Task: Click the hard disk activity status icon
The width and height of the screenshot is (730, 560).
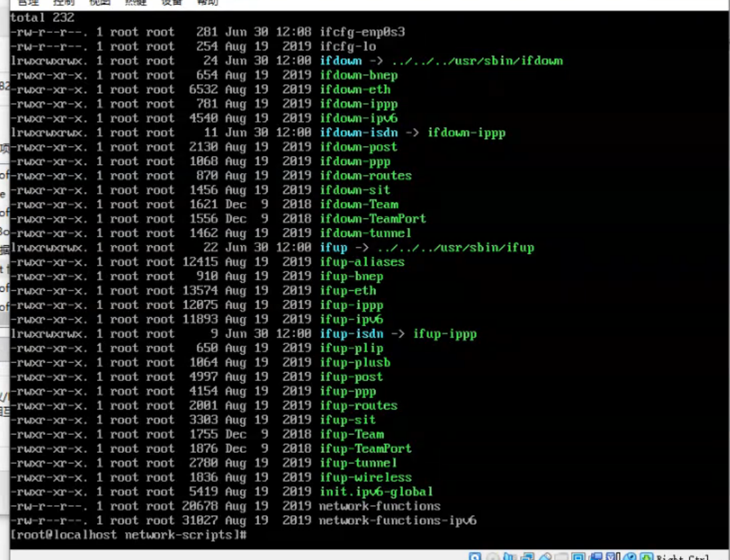Action: pos(474,555)
